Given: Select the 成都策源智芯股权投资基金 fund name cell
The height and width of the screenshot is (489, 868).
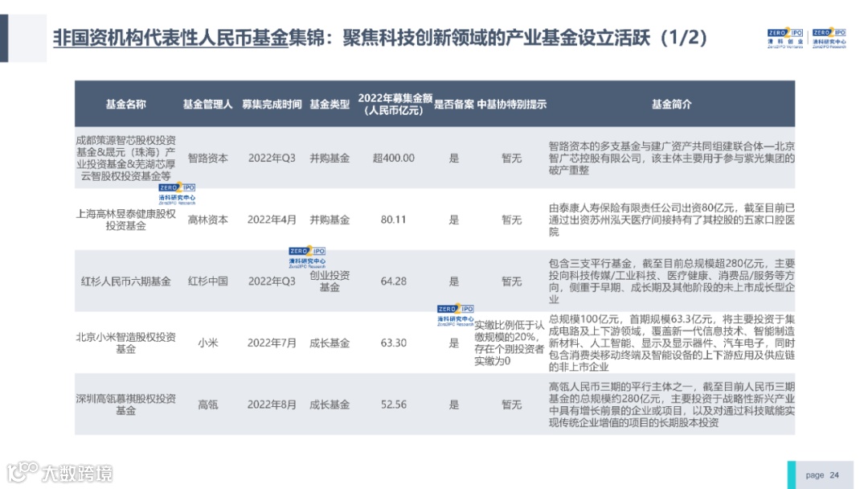Looking at the screenshot, I should 125,158.
